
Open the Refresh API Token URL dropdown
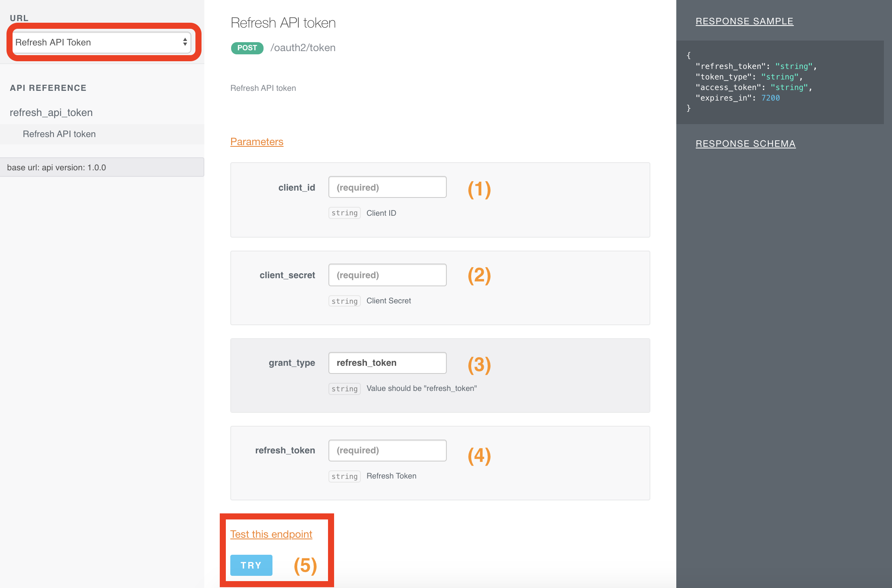(97, 42)
